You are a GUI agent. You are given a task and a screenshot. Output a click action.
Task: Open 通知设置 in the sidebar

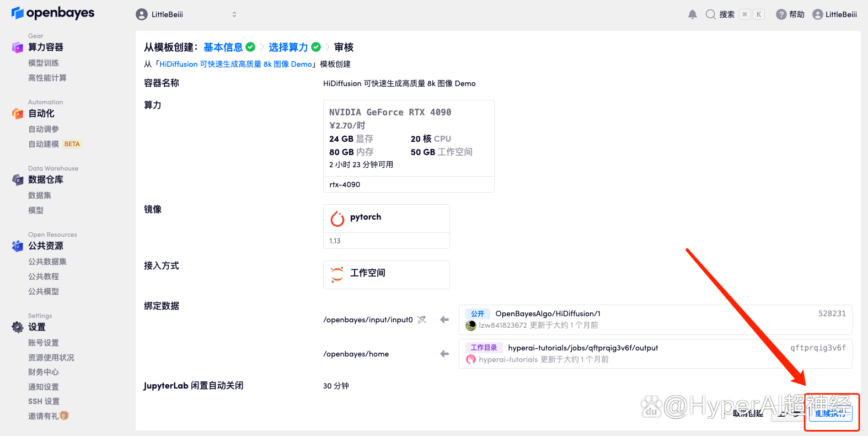coord(44,387)
